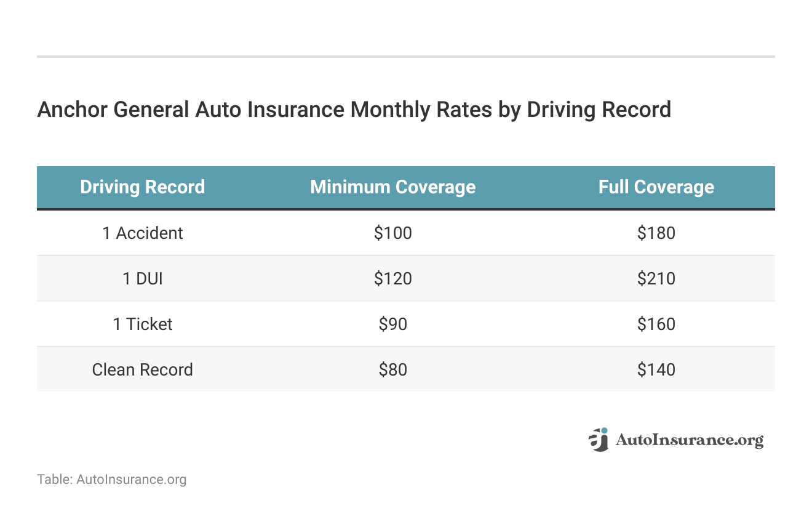The width and height of the screenshot is (812, 527).
Task: Select the Full Coverage column header
Action: pyautogui.click(x=656, y=187)
